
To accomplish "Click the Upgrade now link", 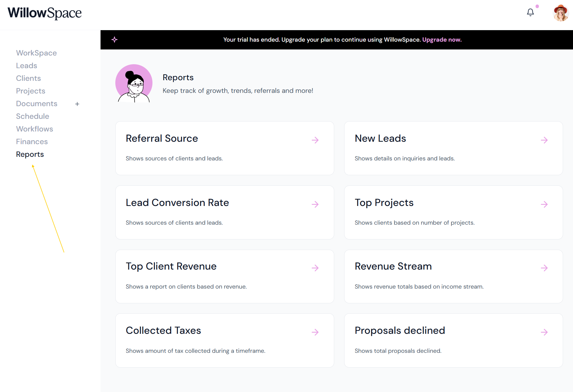I will [442, 40].
